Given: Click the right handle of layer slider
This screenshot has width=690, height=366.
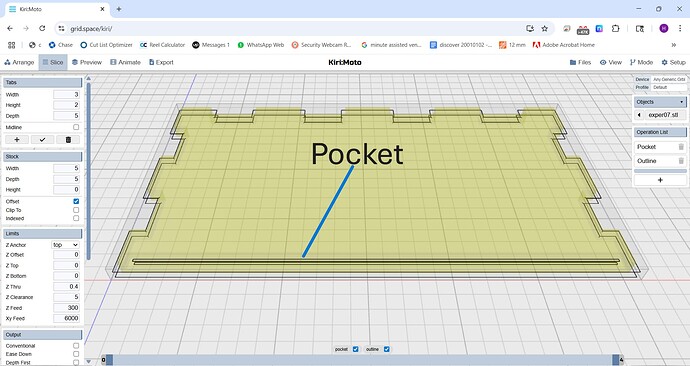Looking at the screenshot, I should click(616, 360).
